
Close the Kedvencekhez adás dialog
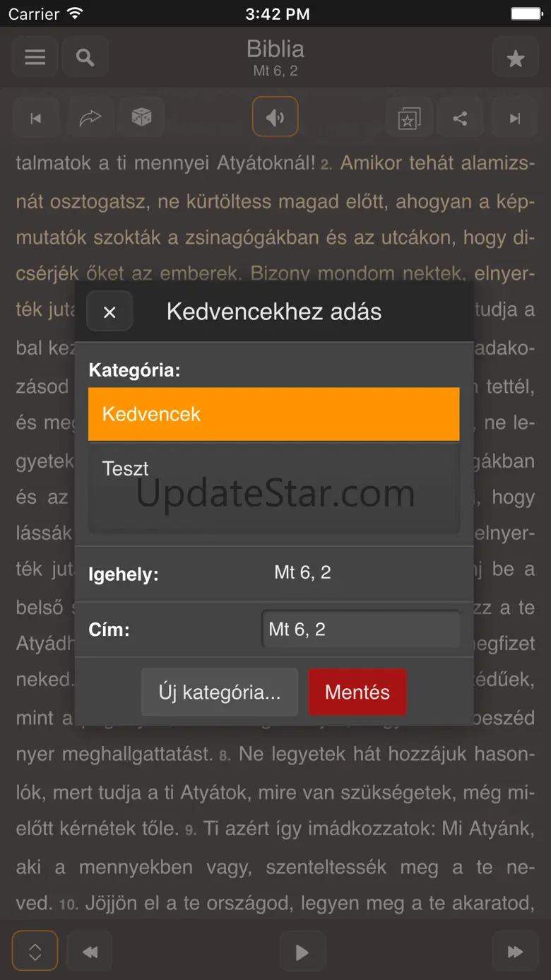[109, 311]
